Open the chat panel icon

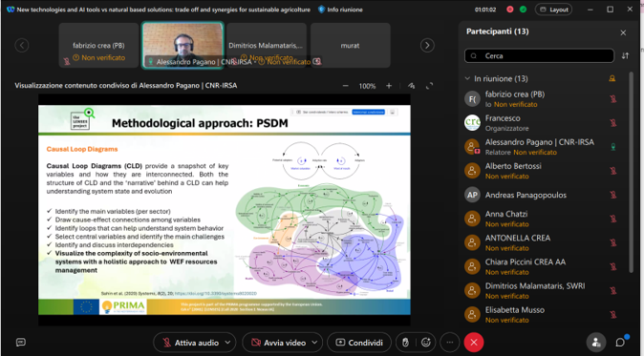click(x=620, y=342)
